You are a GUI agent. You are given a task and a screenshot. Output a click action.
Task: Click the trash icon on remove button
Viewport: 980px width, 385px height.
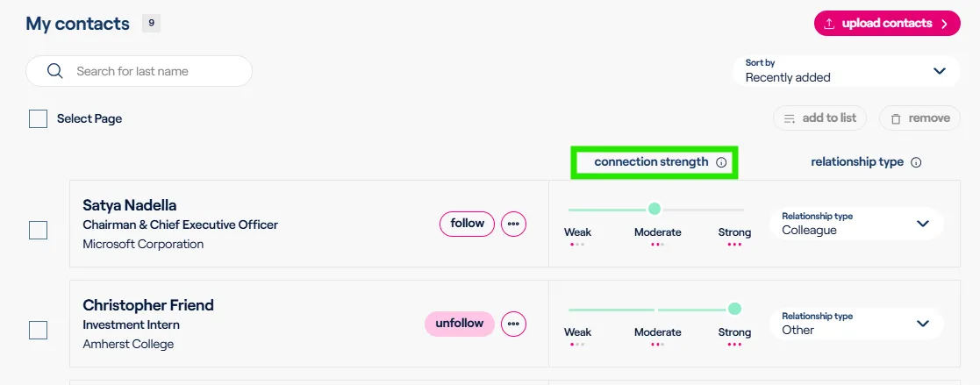(x=896, y=118)
